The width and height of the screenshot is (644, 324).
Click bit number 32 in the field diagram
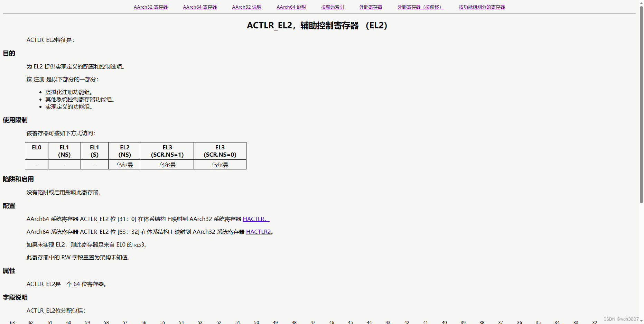click(595, 322)
